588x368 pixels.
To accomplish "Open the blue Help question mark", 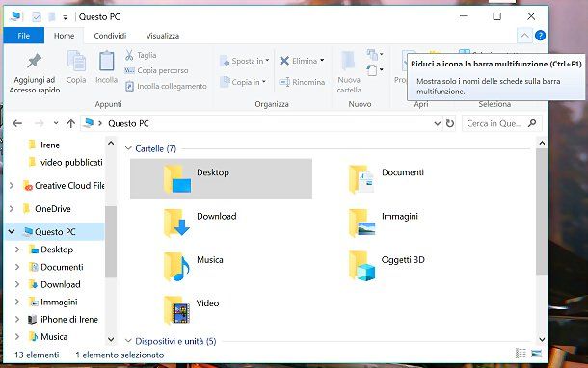I will point(541,36).
